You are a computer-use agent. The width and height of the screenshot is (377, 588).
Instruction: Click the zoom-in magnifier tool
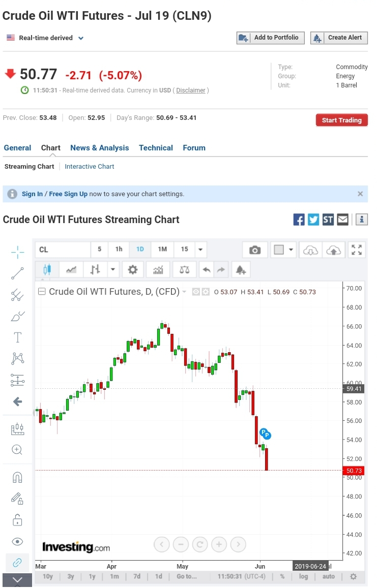click(x=17, y=450)
